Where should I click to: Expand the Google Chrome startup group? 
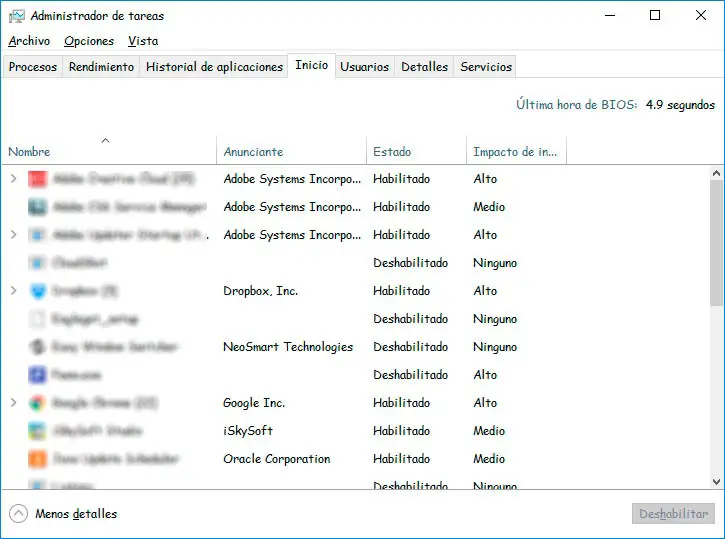click(13, 403)
